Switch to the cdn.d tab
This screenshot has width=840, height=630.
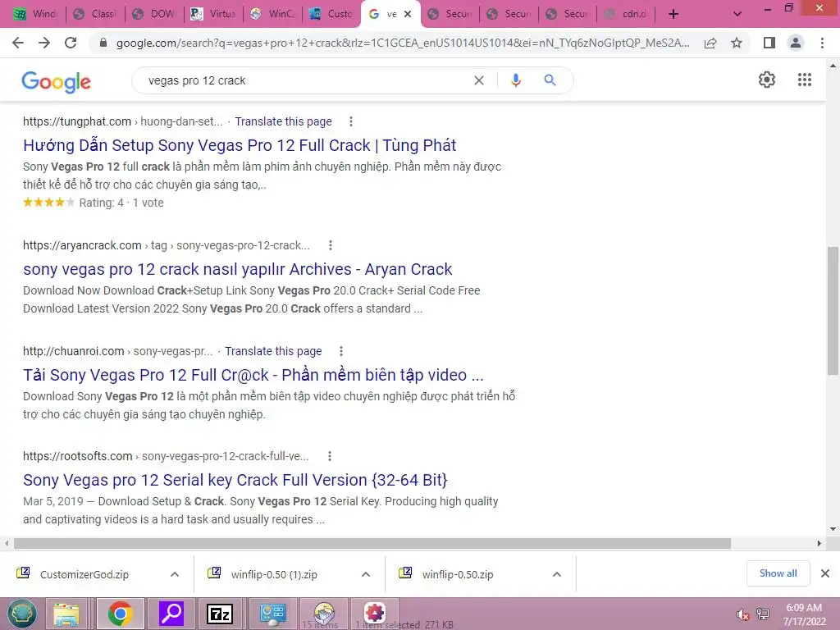tap(626, 14)
